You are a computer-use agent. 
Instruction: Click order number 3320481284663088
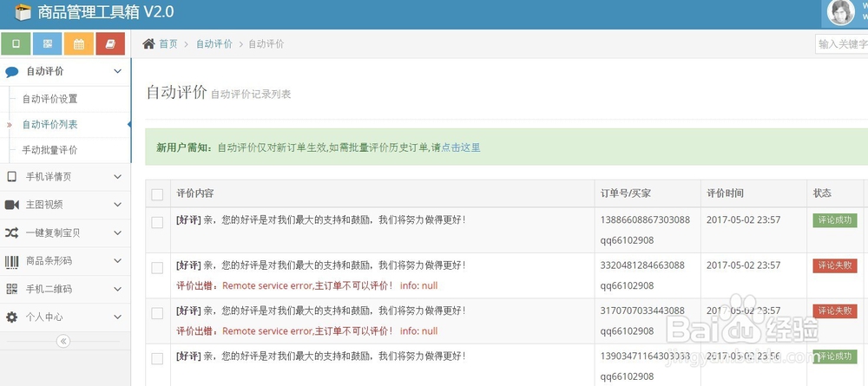pos(642,265)
